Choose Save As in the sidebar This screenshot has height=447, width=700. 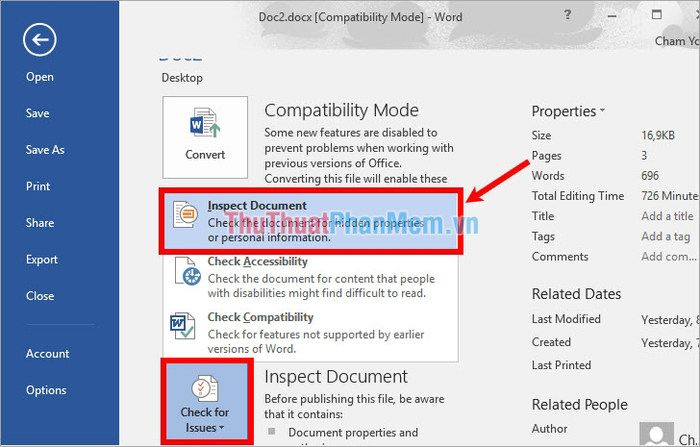(x=45, y=150)
